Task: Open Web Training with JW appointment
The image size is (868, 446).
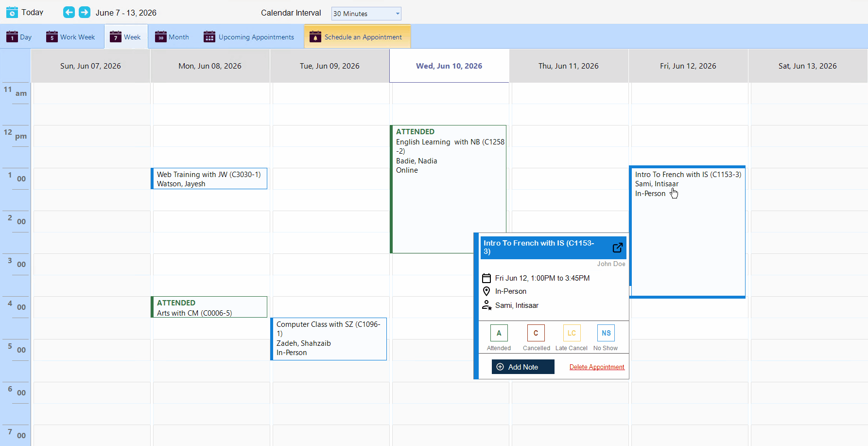Action: 209,178
